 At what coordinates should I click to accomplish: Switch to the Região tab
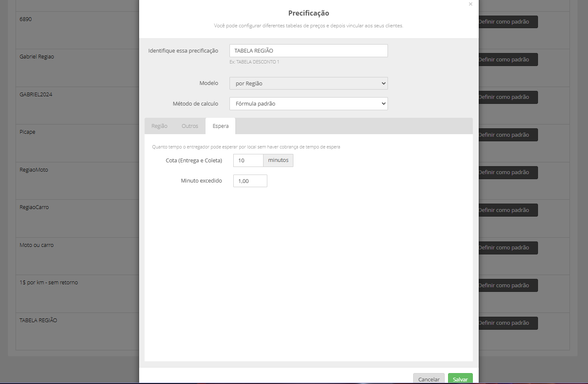(x=159, y=126)
